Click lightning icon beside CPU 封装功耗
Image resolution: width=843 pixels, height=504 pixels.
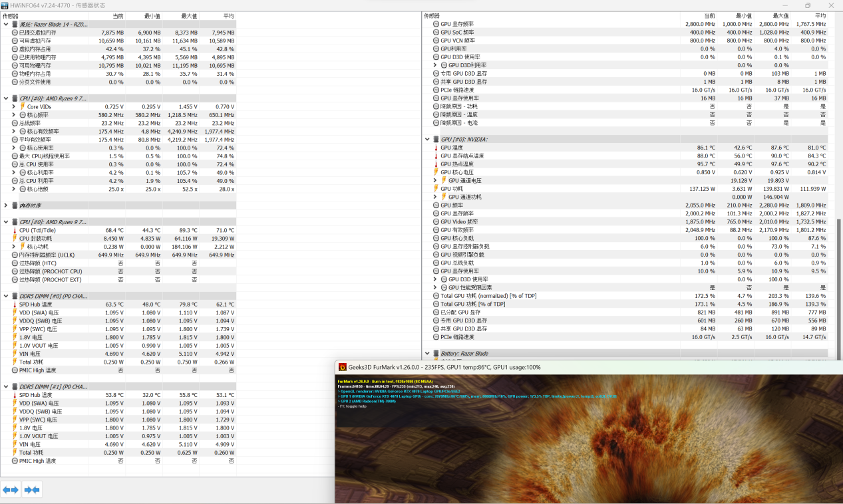click(x=15, y=238)
